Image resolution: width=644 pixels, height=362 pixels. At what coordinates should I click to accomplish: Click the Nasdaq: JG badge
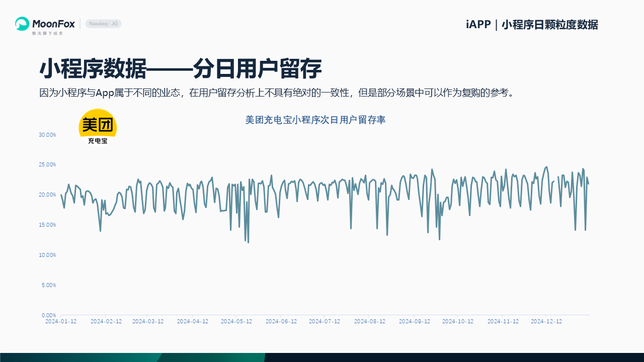pos(103,24)
